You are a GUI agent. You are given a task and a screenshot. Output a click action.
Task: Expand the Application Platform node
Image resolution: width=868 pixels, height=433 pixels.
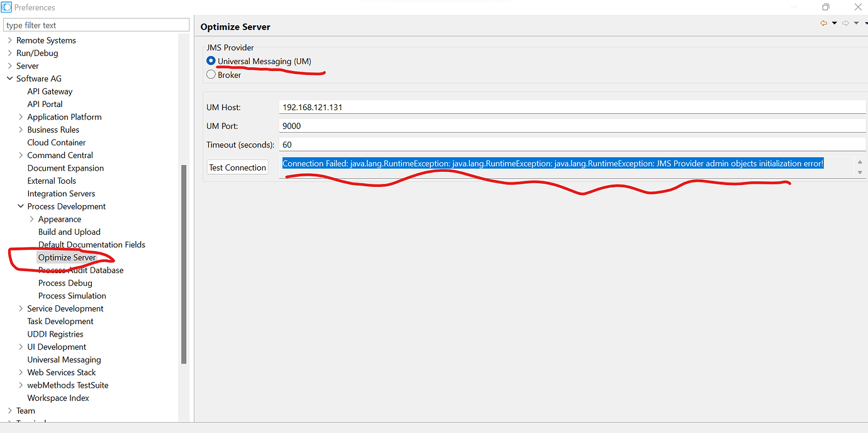21,117
